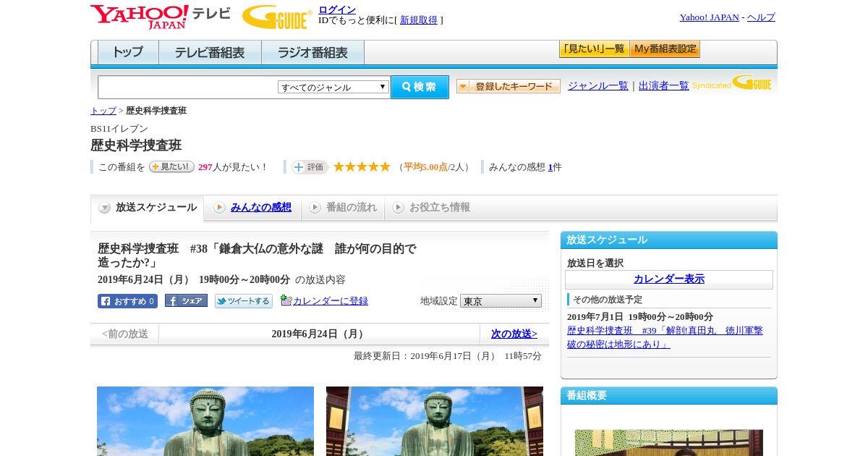Click the 新規取得 link
Image resolution: width=868 pixels, height=456 pixels.
click(x=419, y=20)
